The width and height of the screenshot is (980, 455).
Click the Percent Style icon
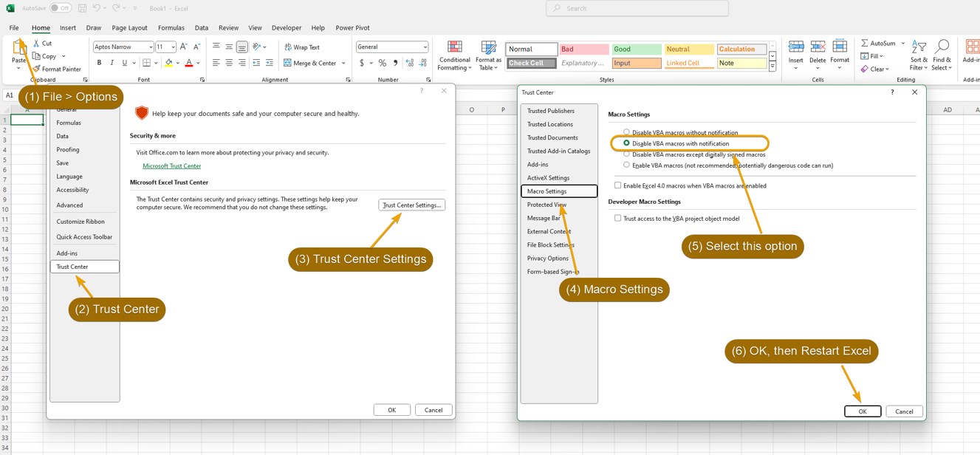(382, 63)
